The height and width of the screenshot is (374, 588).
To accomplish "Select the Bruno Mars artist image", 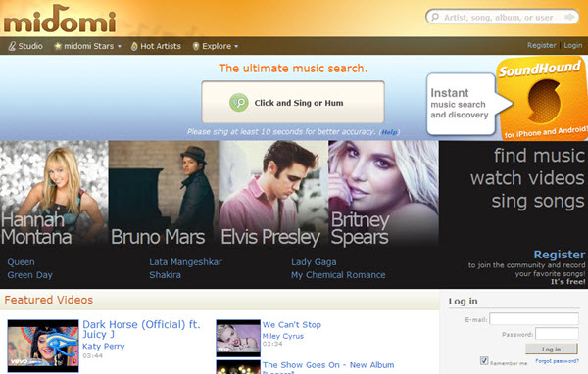I will (x=163, y=194).
